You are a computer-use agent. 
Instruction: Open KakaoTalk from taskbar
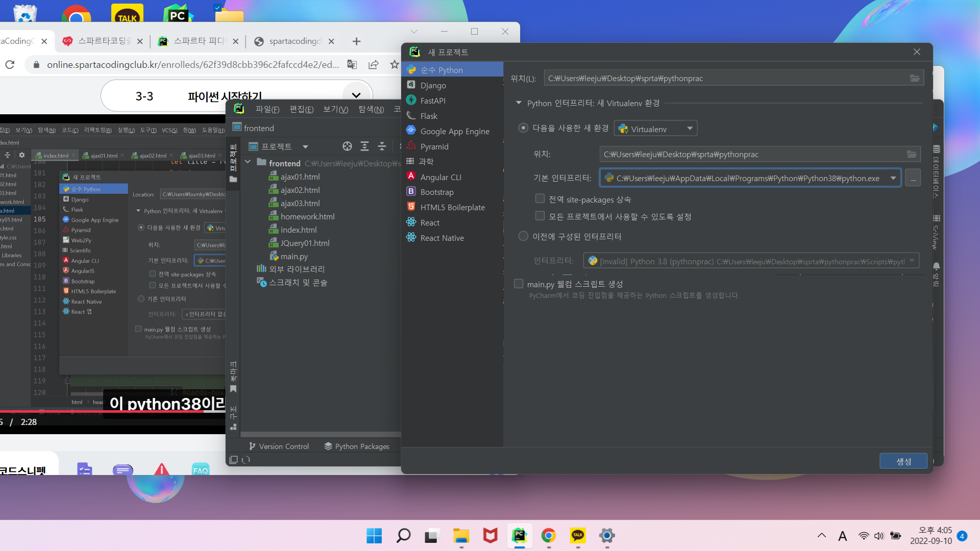click(x=578, y=536)
